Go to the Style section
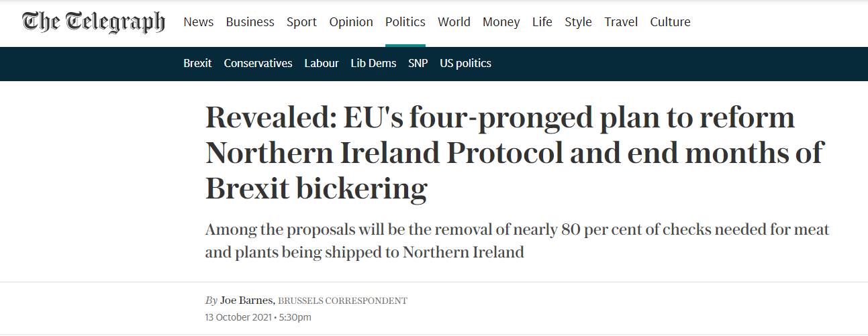 (x=578, y=22)
